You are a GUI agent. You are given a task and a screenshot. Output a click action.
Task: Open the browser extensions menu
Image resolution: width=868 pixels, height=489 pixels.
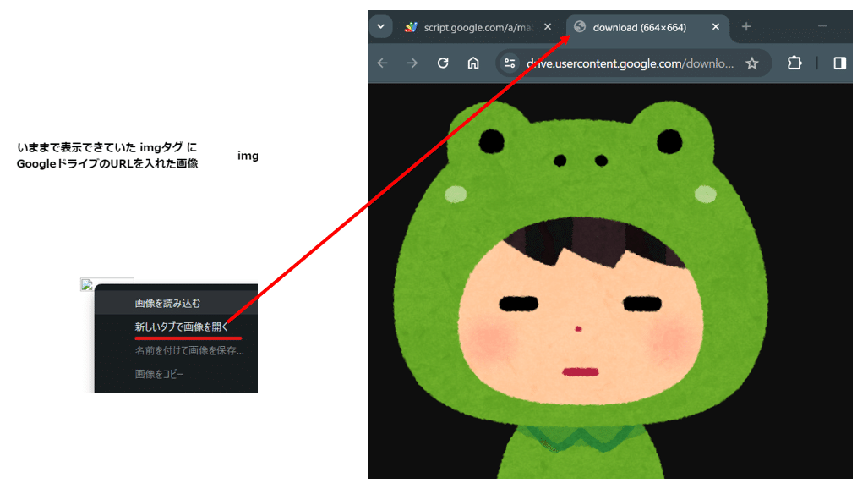[794, 63]
